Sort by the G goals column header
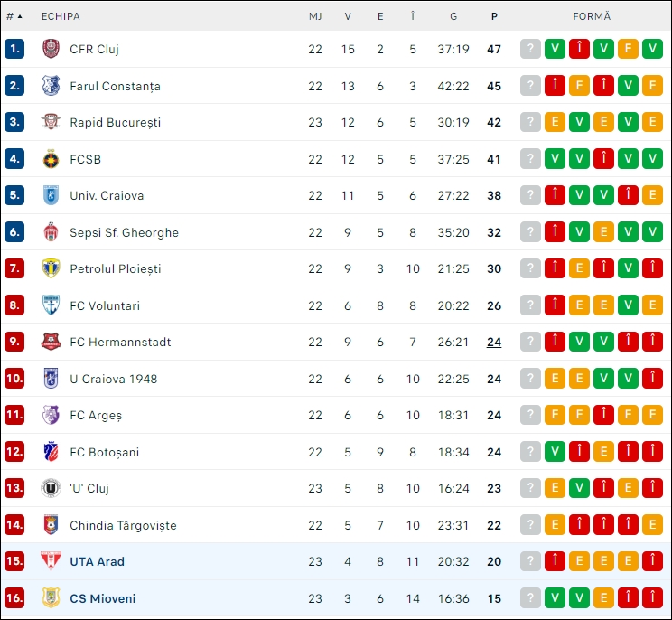 [453, 16]
